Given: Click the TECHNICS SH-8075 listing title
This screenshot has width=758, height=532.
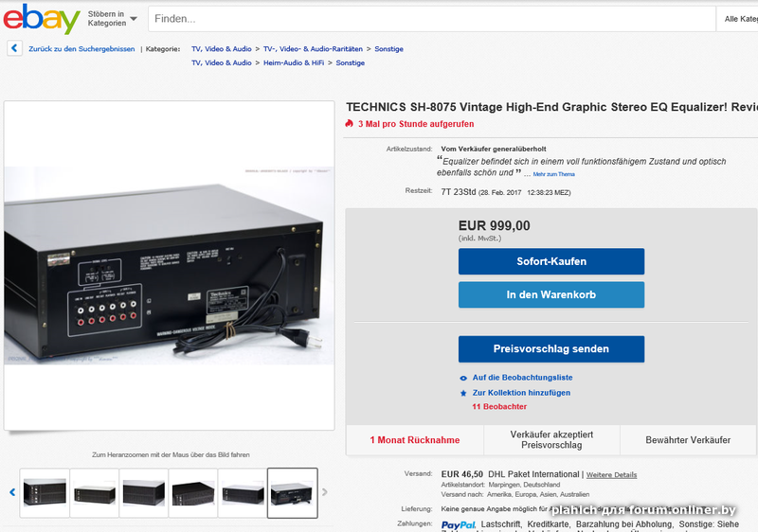Looking at the screenshot, I should point(551,107).
